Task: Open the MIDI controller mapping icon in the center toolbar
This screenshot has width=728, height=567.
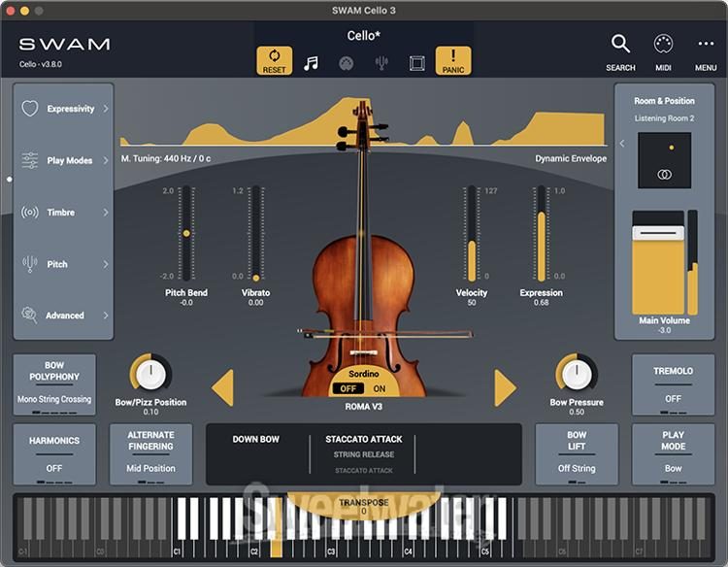Action: point(346,63)
